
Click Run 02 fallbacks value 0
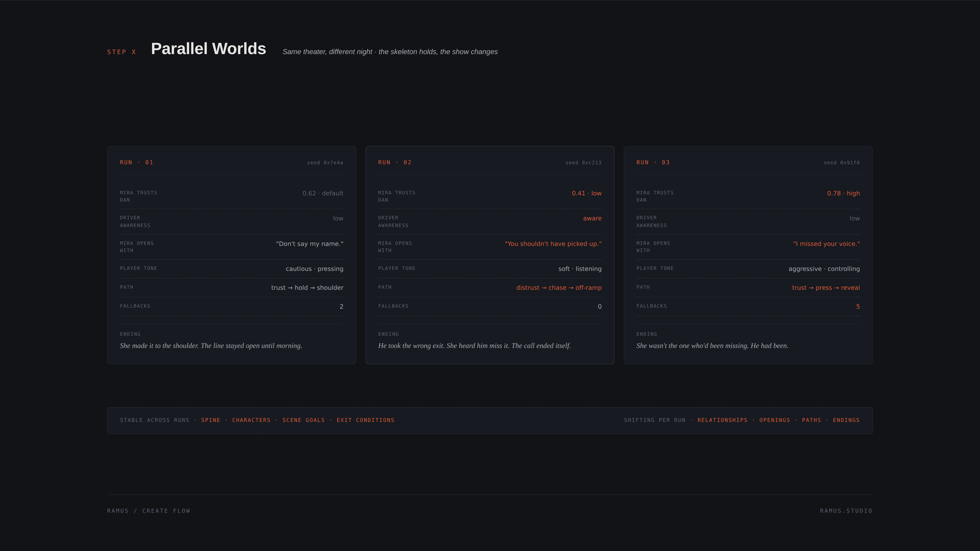point(599,306)
